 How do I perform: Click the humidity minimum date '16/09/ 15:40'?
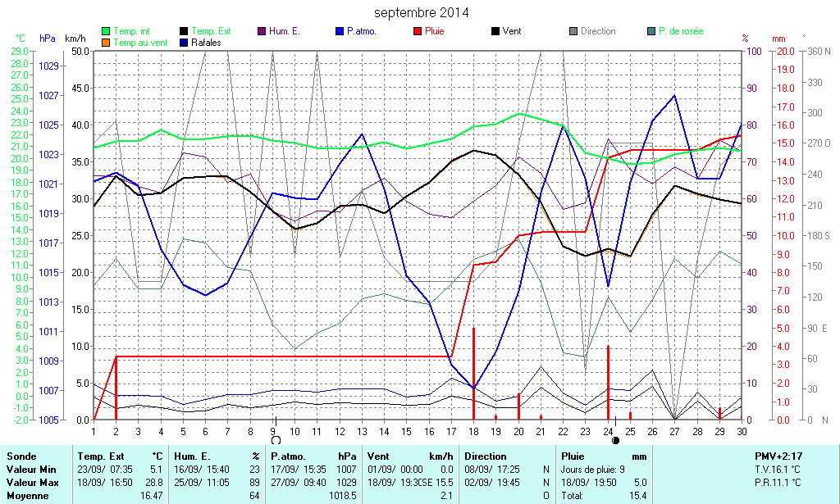coord(202,470)
